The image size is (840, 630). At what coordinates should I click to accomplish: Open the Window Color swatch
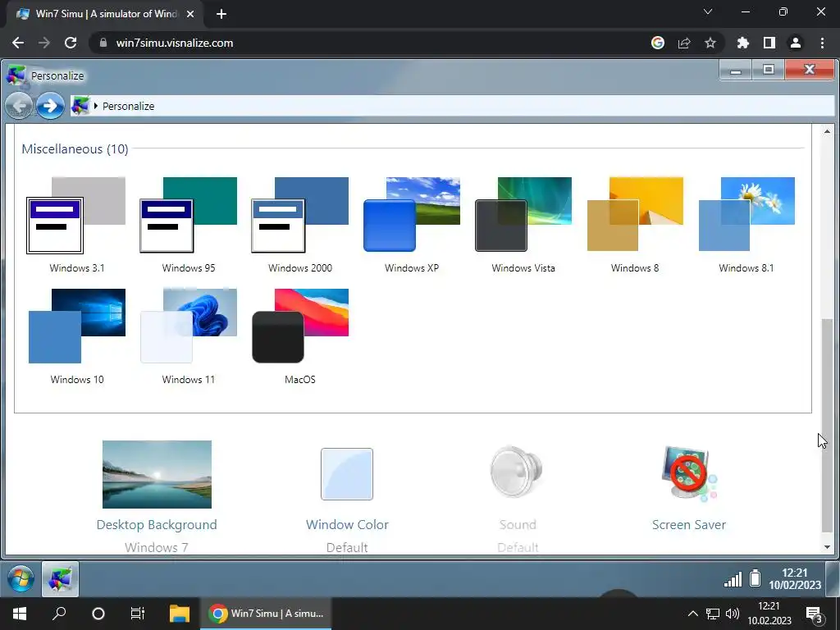347,474
